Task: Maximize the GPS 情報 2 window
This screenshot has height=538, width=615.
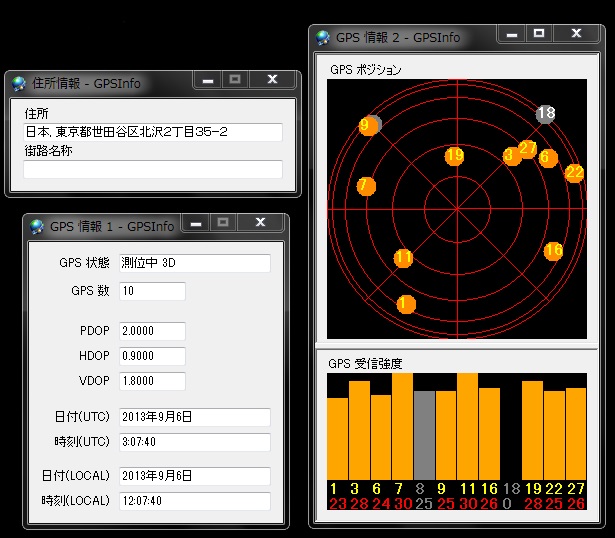Action: [x=539, y=33]
